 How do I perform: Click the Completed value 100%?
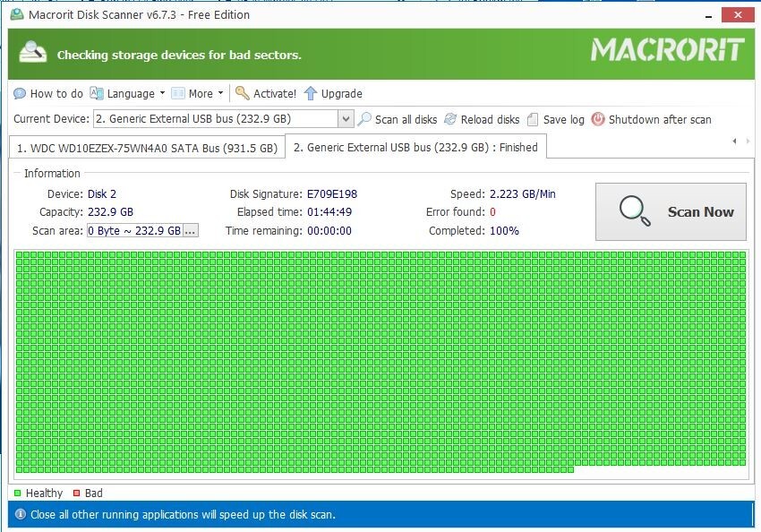(504, 230)
